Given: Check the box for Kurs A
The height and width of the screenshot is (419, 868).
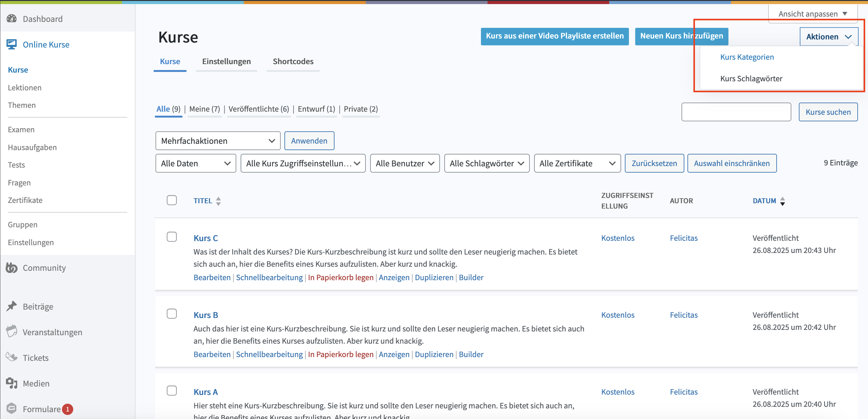Looking at the screenshot, I should (172, 390).
